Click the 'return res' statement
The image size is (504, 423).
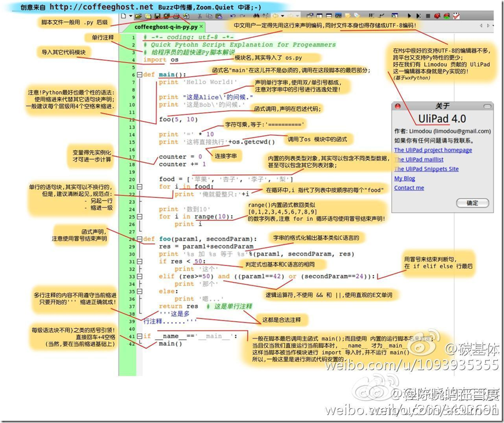coord(179,306)
